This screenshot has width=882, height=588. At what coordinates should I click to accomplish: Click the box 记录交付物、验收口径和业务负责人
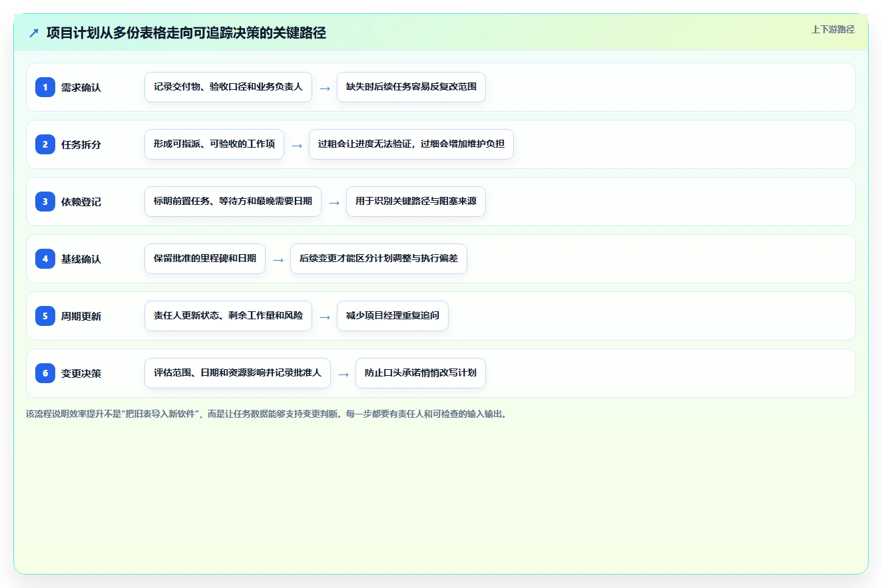[x=228, y=87]
